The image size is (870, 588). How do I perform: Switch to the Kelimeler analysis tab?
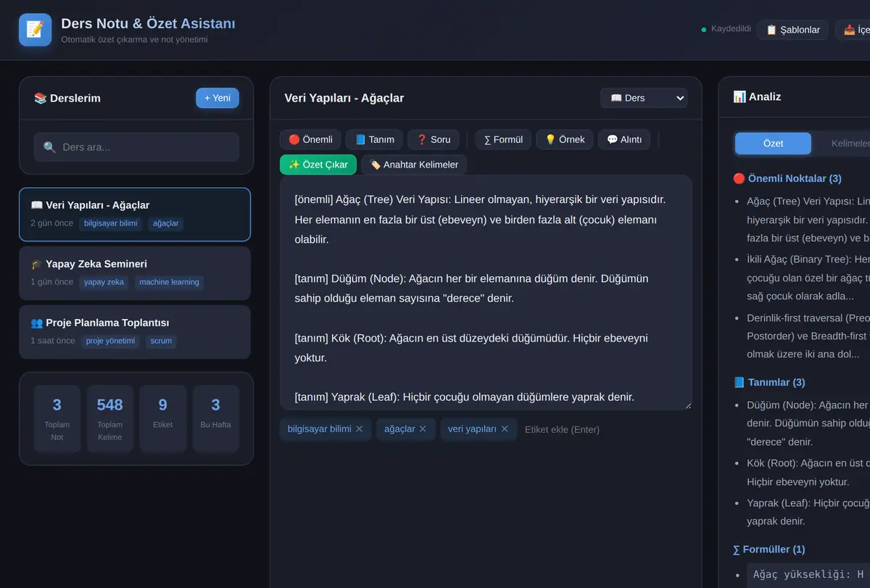click(x=850, y=144)
